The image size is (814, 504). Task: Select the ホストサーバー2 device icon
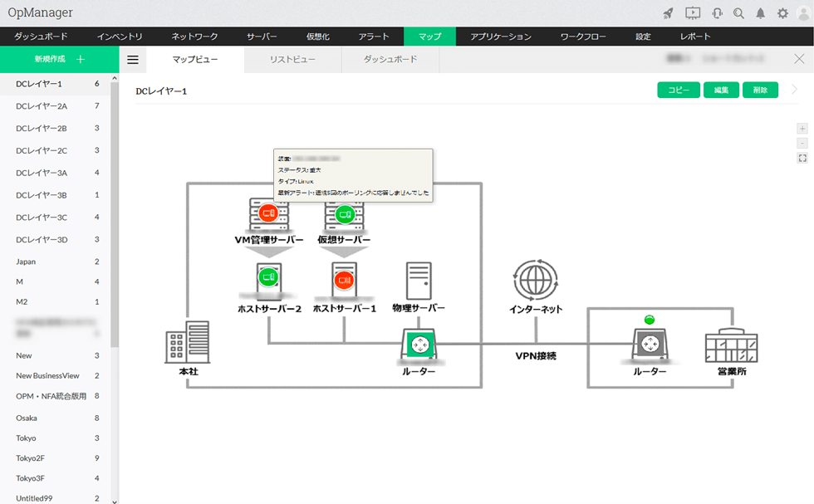pos(269,279)
